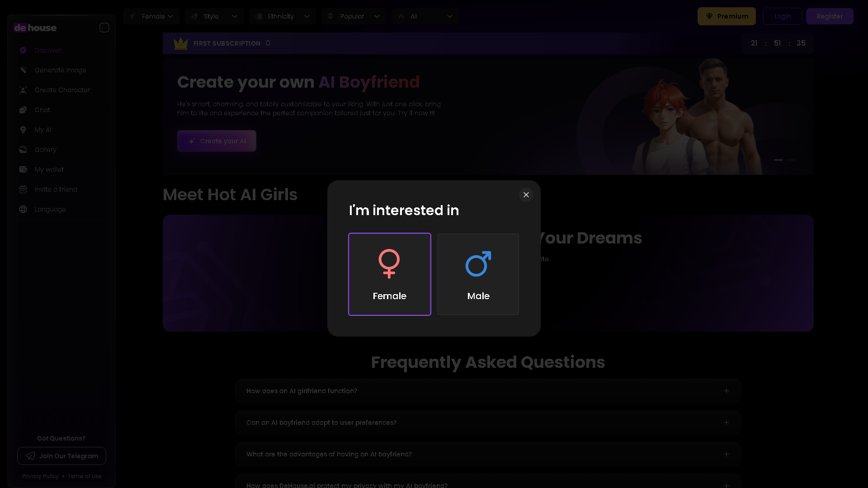This screenshot has width=868, height=488.
Task: Open the All filter dropdown
Action: pos(425,16)
